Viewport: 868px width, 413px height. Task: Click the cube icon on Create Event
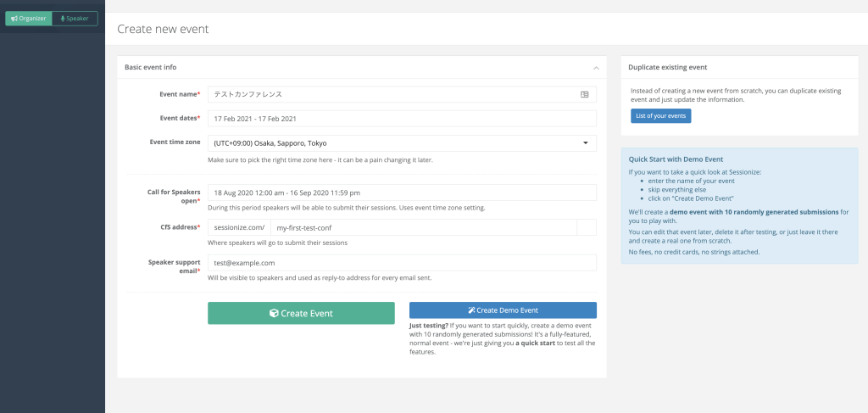(x=274, y=313)
